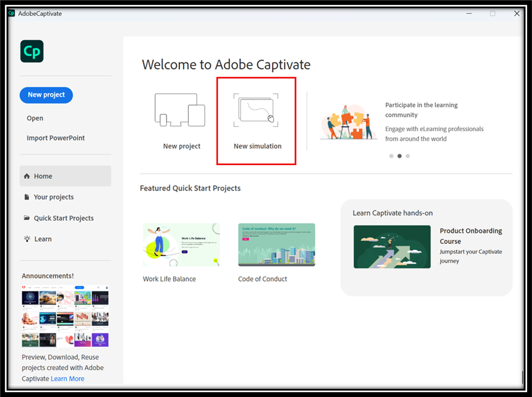This screenshot has height=397, width=532.
Task: Click the New project devices icon
Action: pyautogui.click(x=180, y=110)
